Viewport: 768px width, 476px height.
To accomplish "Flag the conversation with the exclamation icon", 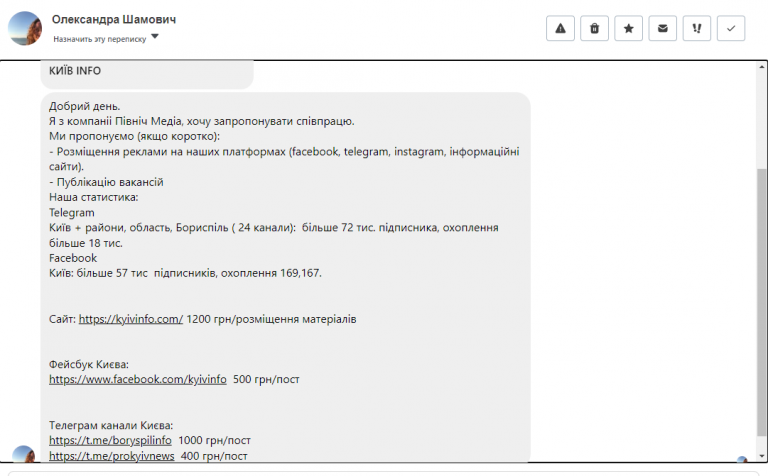I will coord(696,28).
